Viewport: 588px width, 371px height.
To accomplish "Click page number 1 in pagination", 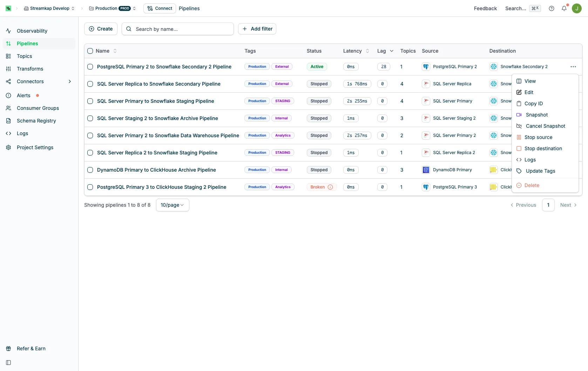I will [x=548, y=205].
